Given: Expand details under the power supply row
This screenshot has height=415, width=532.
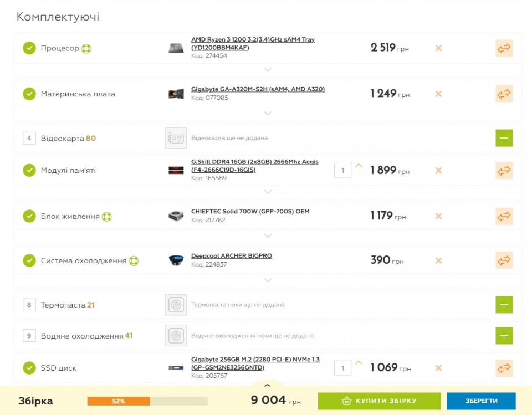Looking at the screenshot, I should tap(268, 235).
